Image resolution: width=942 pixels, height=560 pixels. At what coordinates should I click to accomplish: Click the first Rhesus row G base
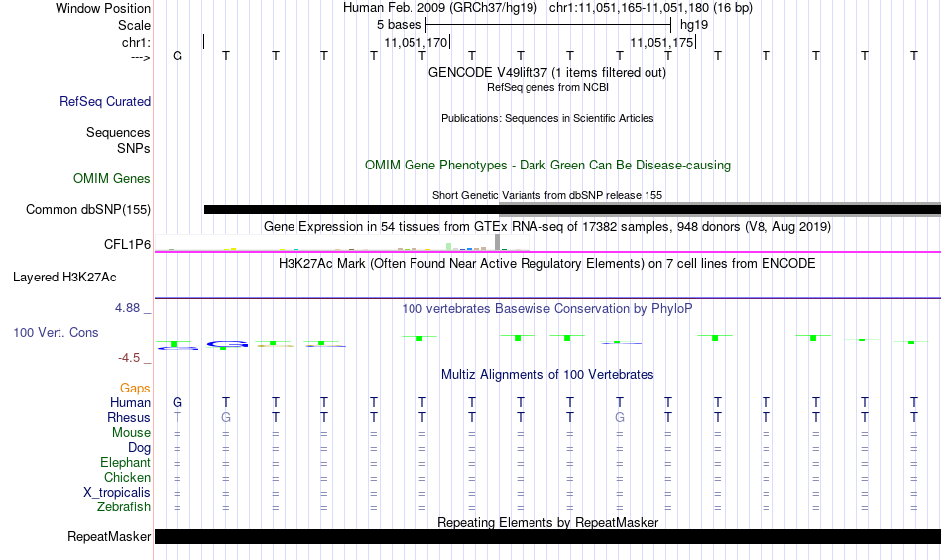[x=226, y=417]
